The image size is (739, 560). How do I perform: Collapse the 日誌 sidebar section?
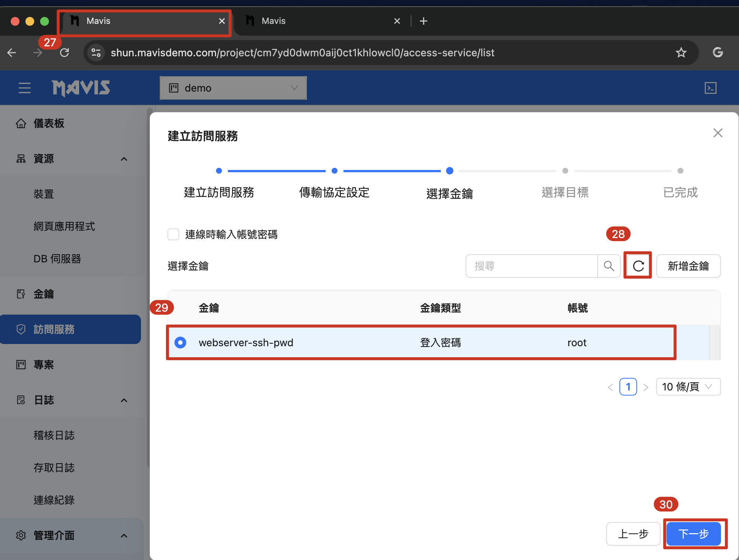[x=124, y=400]
